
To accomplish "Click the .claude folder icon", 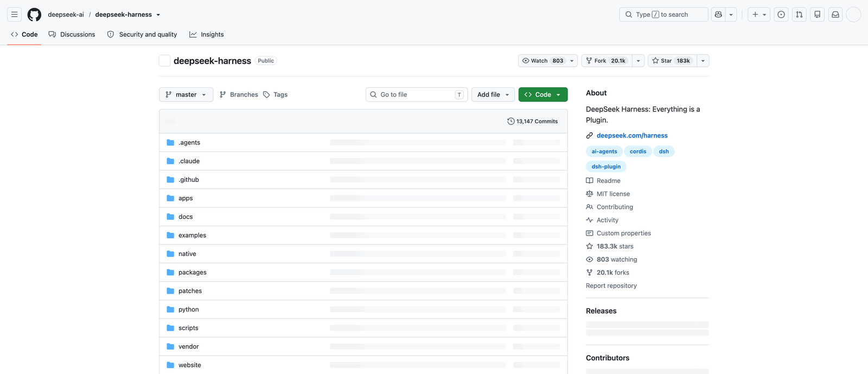I will [170, 161].
